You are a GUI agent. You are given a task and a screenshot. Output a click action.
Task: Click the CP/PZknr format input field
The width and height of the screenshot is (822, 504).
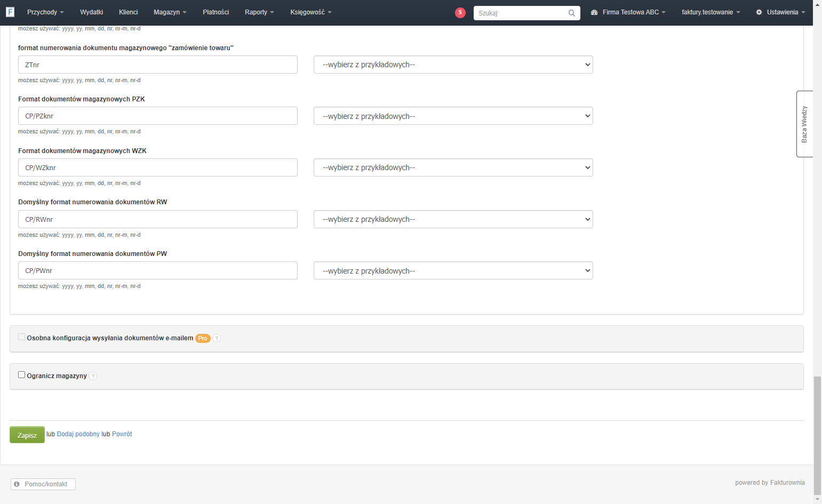(158, 116)
